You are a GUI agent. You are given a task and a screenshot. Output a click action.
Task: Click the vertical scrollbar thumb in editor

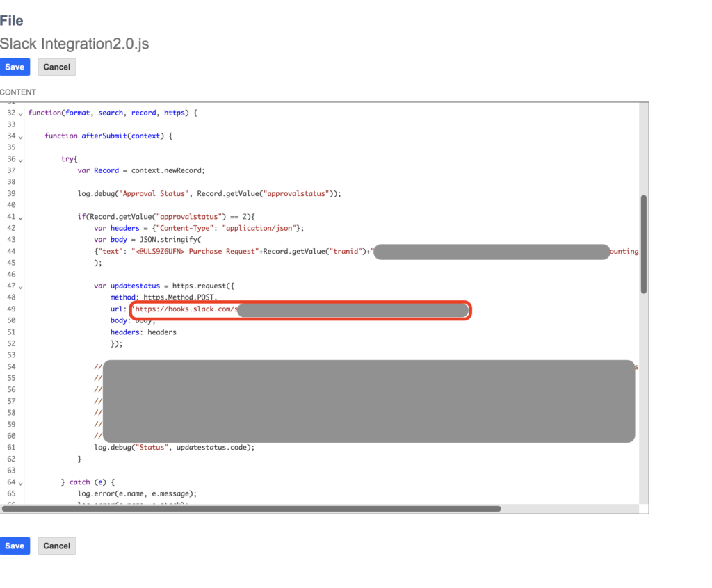click(x=643, y=244)
